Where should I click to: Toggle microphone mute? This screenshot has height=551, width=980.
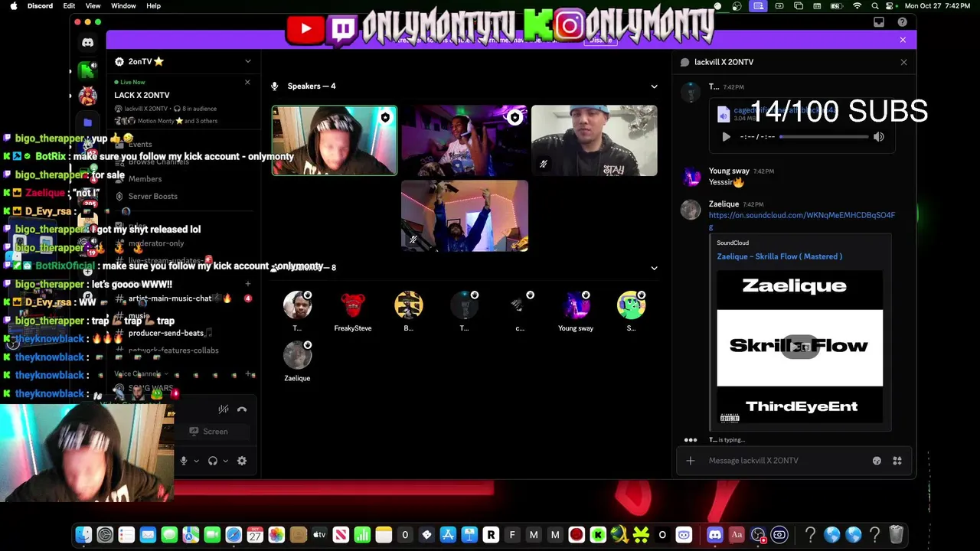183,461
